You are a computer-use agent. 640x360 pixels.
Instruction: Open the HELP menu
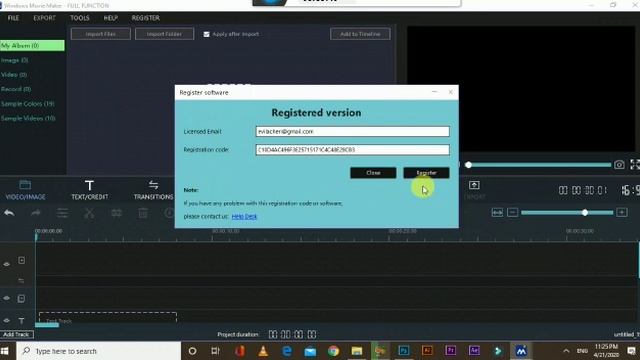click(111, 18)
